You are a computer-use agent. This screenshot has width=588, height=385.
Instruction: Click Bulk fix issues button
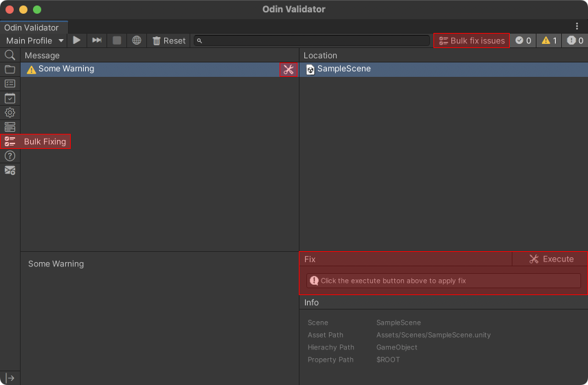pyautogui.click(x=471, y=40)
